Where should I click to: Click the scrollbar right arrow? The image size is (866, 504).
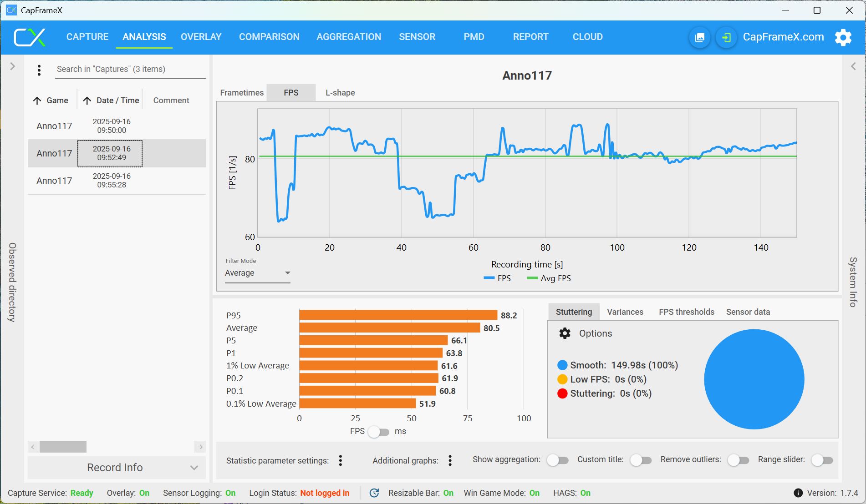(x=200, y=447)
